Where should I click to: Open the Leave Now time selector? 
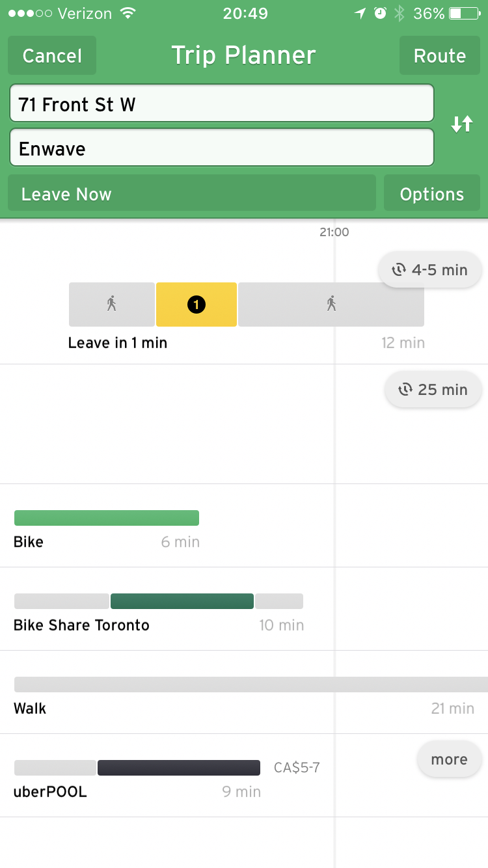point(192,193)
